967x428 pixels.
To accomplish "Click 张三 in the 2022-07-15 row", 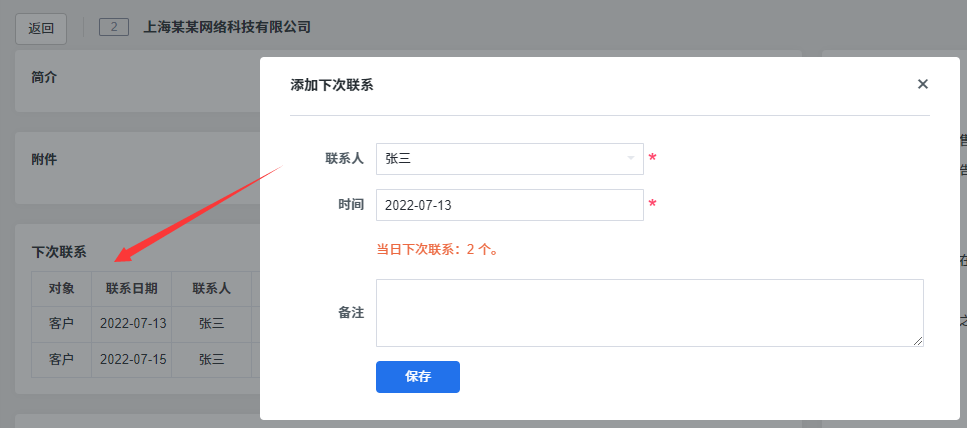I will [211, 359].
